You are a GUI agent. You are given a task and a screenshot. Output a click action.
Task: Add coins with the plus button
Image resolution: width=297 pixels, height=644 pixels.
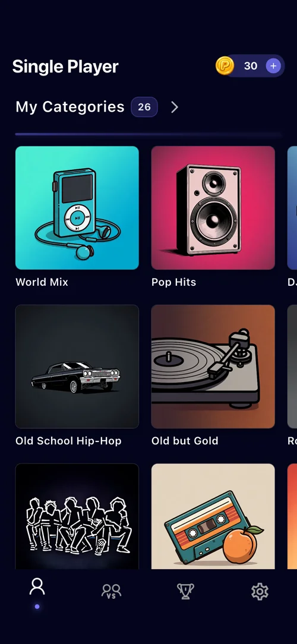coord(273,66)
